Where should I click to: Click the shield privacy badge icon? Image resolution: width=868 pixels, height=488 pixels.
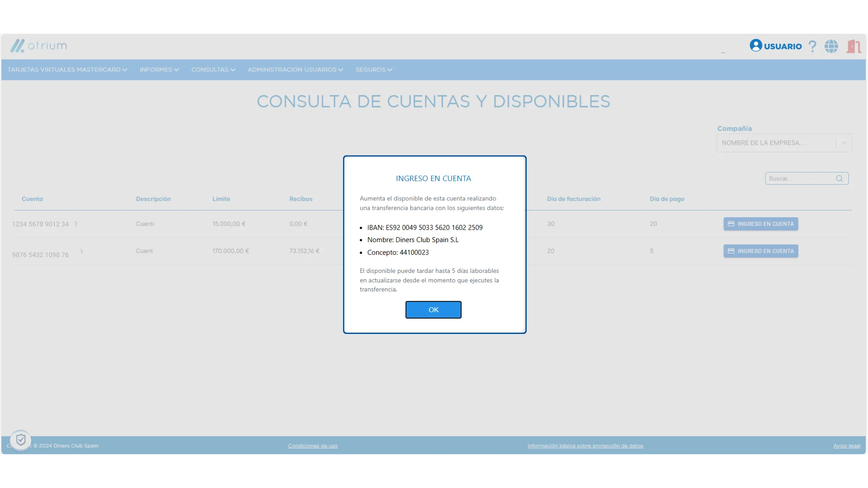(x=21, y=440)
